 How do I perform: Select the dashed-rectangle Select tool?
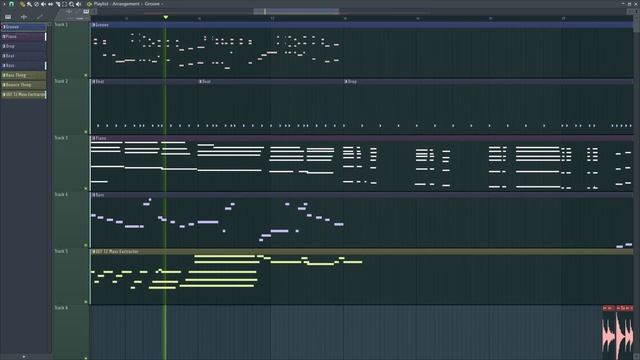click(x=64, y=4)
